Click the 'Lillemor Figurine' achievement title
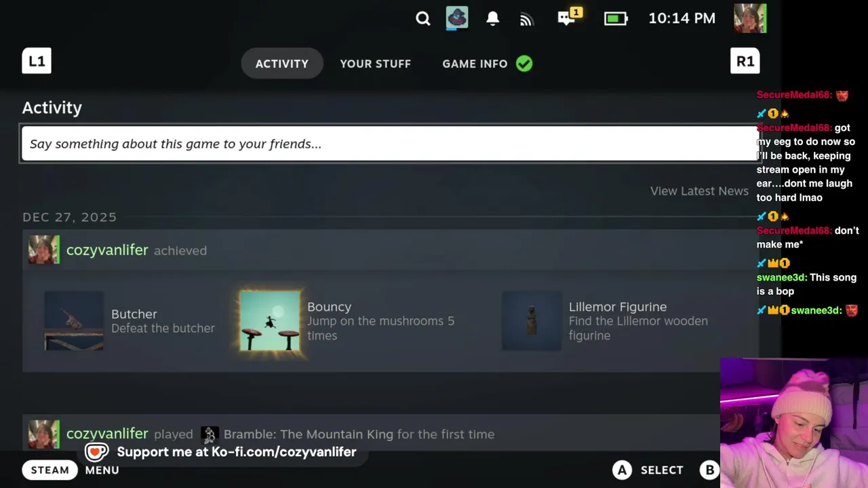This screenshot has width=868, height=488. click(618, 306)
